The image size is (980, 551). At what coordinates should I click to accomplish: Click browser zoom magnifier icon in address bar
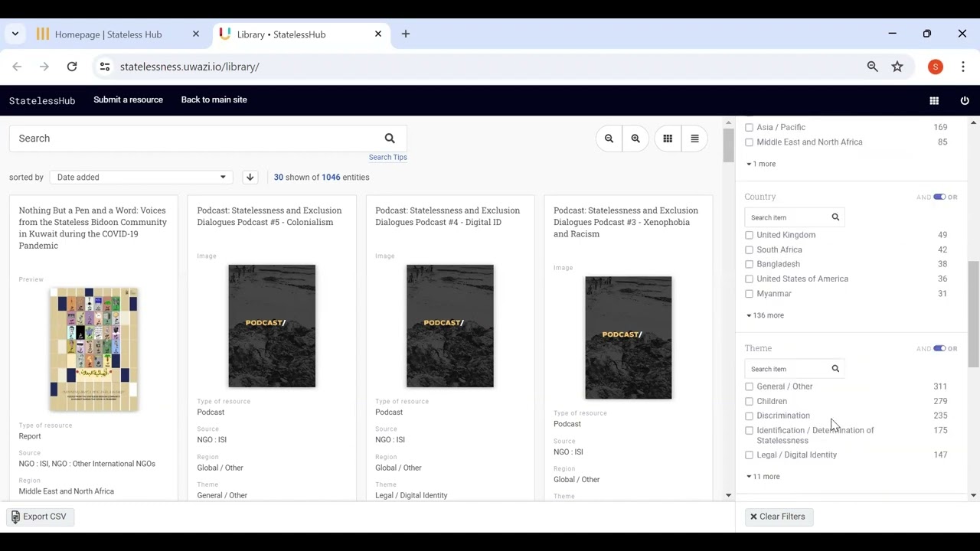(x=872, y=67)
